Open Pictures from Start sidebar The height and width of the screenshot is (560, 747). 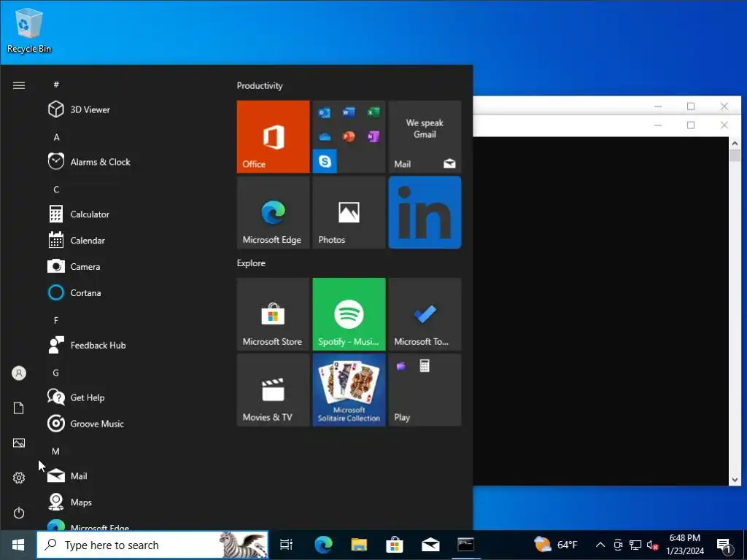point(18,443)
